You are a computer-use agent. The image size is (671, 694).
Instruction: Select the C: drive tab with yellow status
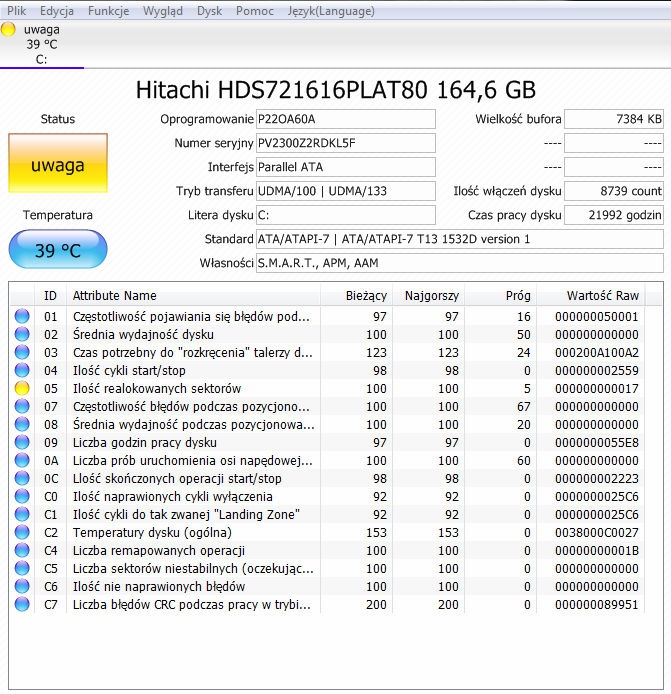pyautogui.click(x=42, y=44)
